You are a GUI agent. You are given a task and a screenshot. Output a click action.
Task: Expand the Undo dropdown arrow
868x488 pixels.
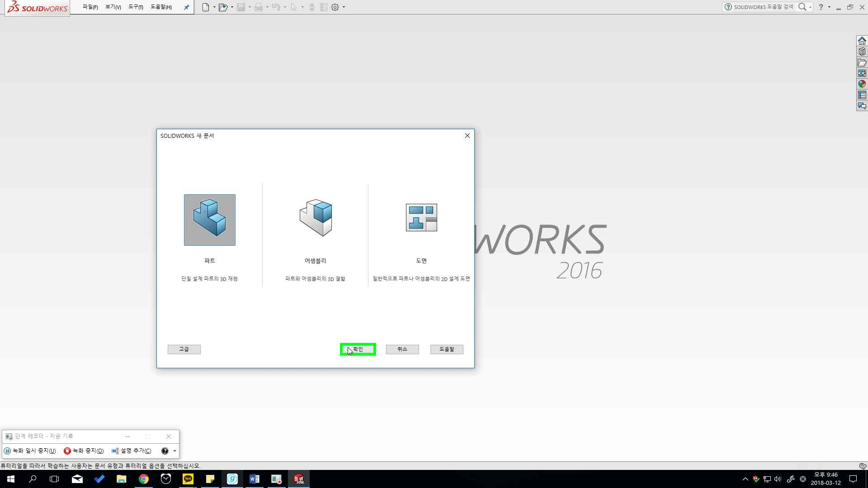pyautogui.click(x=285, y=7)
